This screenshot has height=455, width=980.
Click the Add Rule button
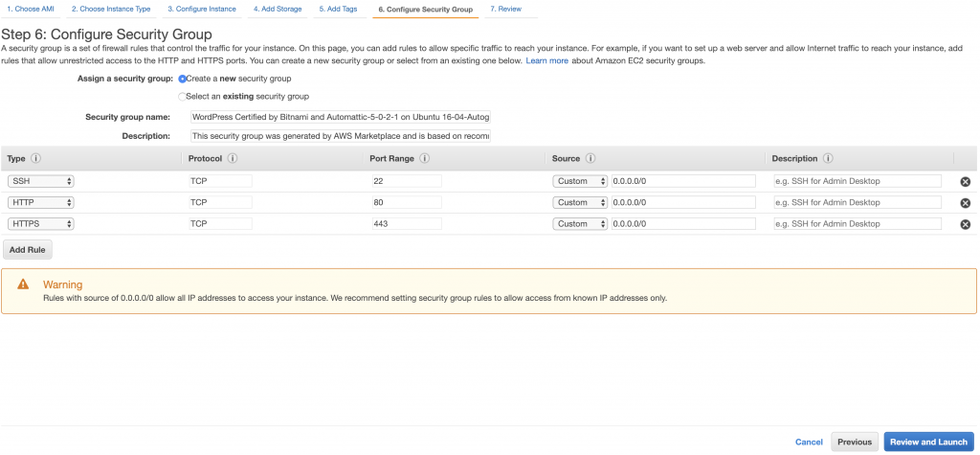(x=28, y=250)
